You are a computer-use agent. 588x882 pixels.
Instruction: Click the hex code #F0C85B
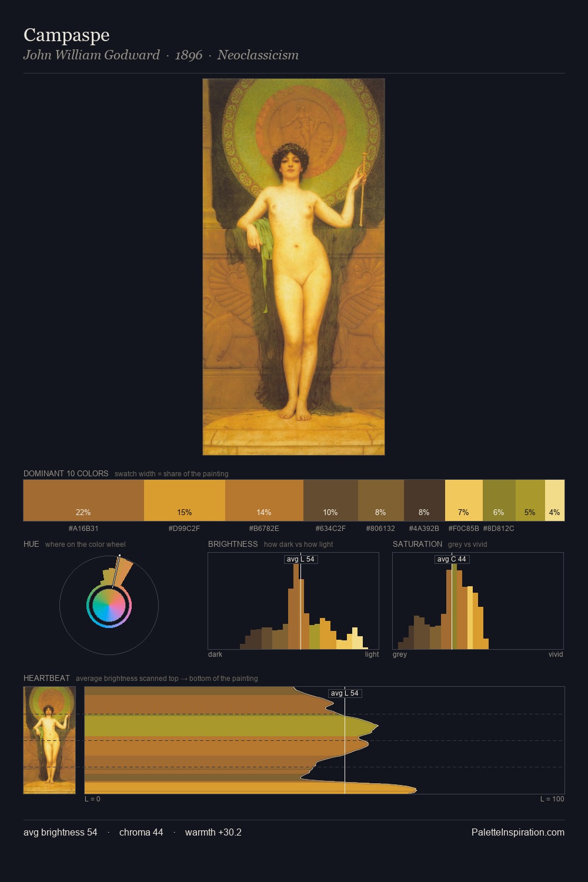(x=463, y=529)
